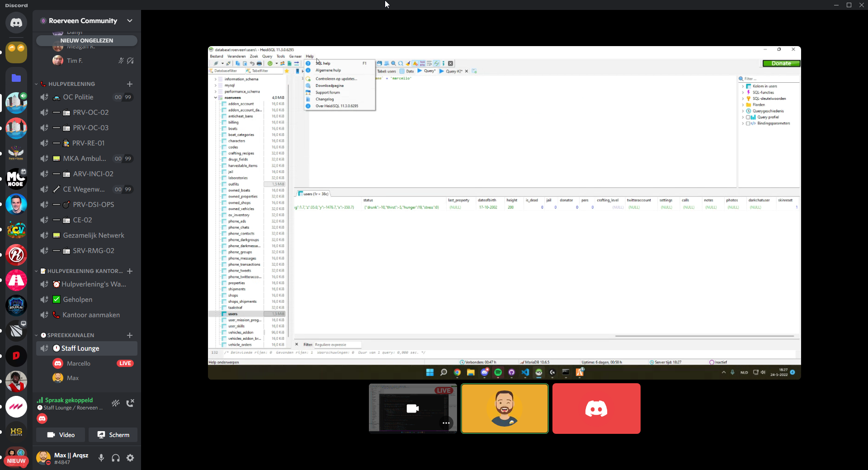Share screen with Scherm button
Image resolution: width=868 pixels, height=470 pixels.
pyautogui.click(x=113, y=435)
